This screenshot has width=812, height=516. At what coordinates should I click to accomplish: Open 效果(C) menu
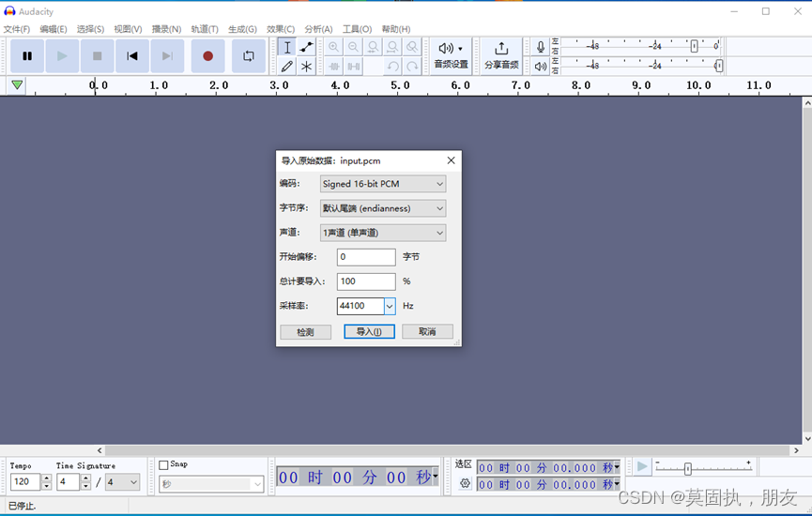pyautogui.click(x=281, y=29)
